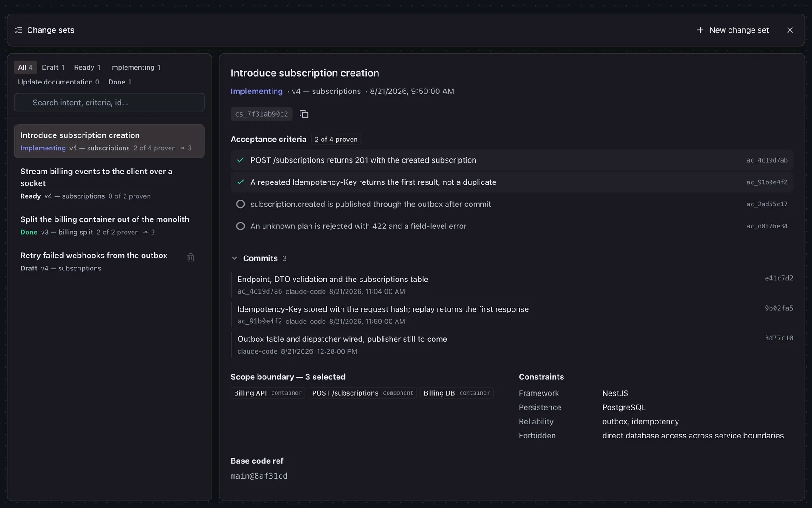Filter by Ready status
The height and width of the screenshot is (508, 812).
(87, 67)
